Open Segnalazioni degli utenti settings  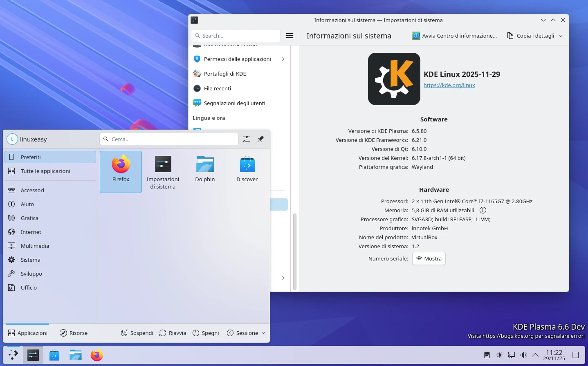[234, 103]
